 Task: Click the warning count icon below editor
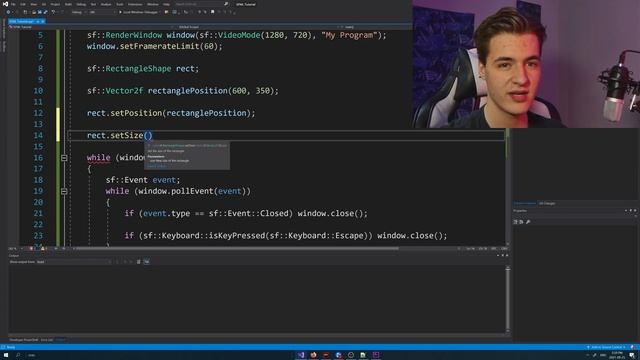44,248
